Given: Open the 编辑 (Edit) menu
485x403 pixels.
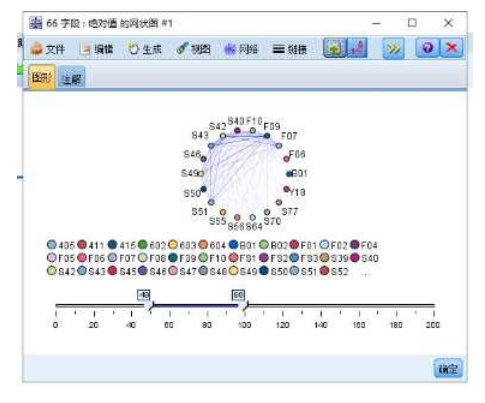Looking at the screenshot, I should [x=97, y=49].
